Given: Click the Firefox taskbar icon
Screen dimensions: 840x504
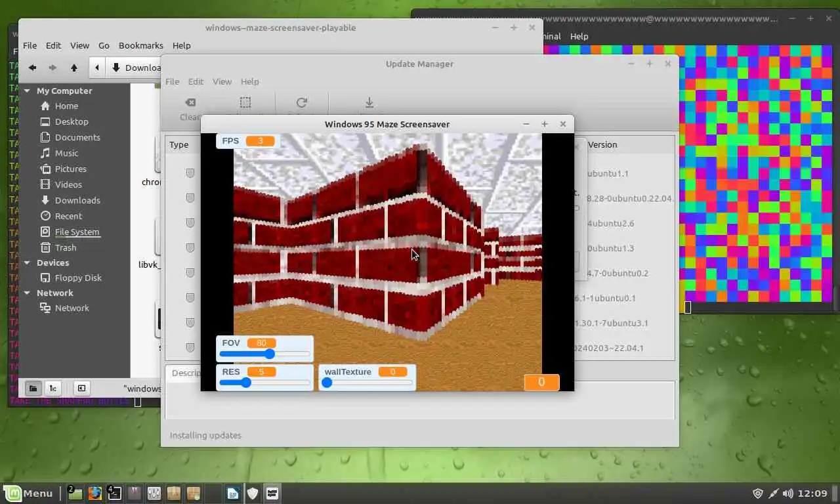Looking at the screenshot, I should (x=95, y=493).
